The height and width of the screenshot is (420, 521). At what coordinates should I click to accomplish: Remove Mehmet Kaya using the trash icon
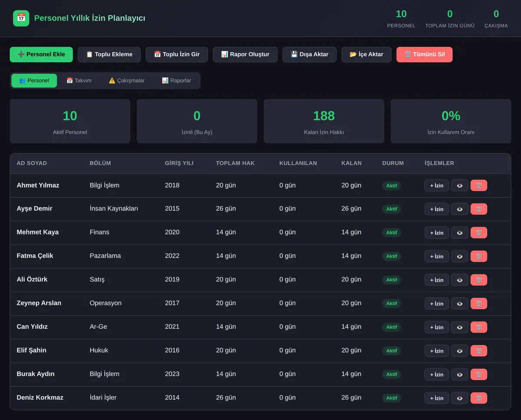tap(478, 233)
